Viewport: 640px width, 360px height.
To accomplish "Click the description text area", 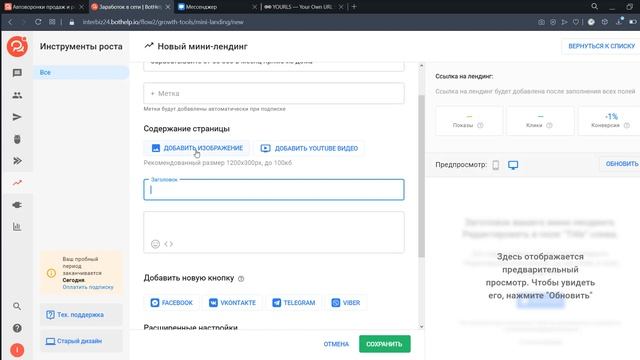I will click(274, 232).
